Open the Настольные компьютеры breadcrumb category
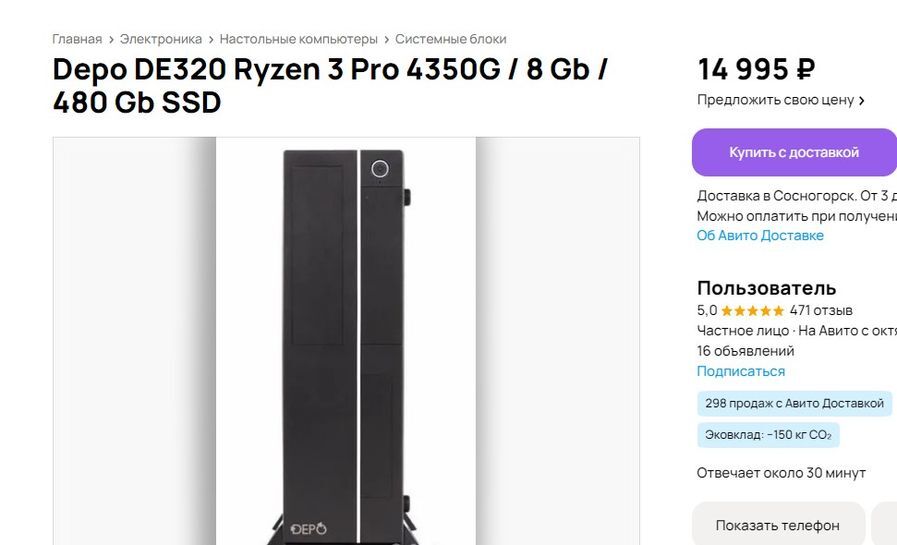This screenshot has height=545, width=897. 298,39
